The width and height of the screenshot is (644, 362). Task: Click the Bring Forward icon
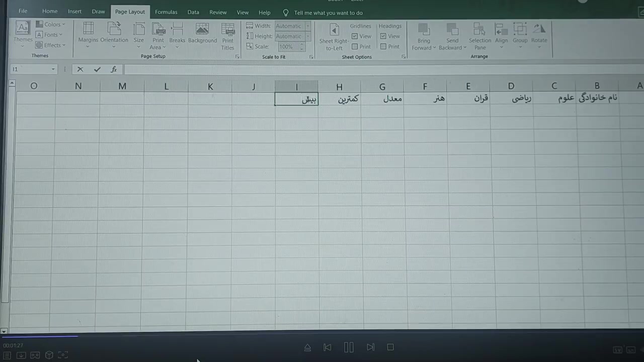coord(424,30)
